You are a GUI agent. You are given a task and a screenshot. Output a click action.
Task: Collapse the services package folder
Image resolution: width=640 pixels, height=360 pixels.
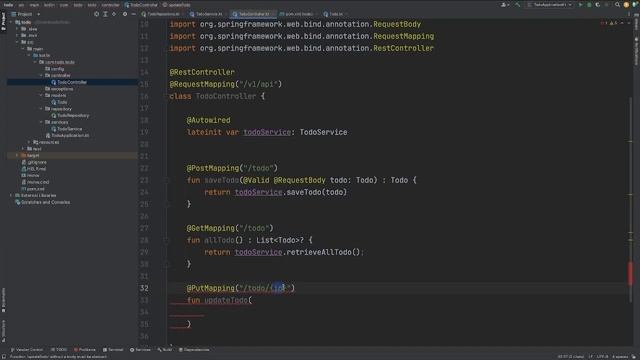pos(41,122)
